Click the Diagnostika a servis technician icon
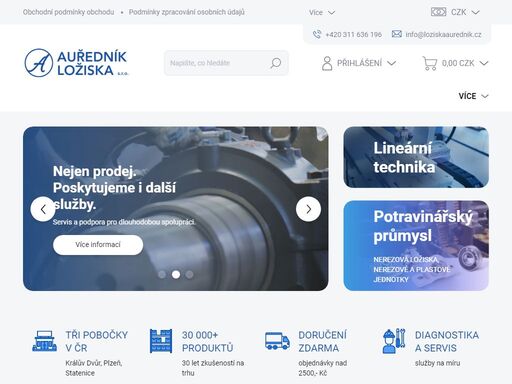 394,341
